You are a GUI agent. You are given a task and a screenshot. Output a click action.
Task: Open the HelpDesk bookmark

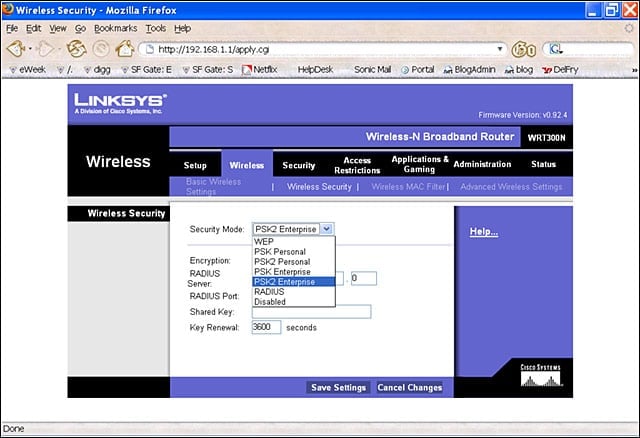click(315, 70)
